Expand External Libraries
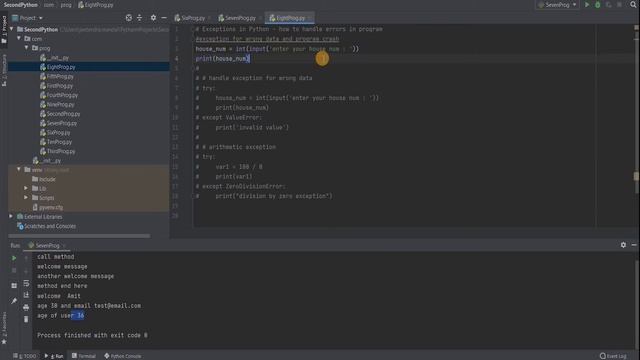This screenshot has width=640, height=360. point(11,216)
